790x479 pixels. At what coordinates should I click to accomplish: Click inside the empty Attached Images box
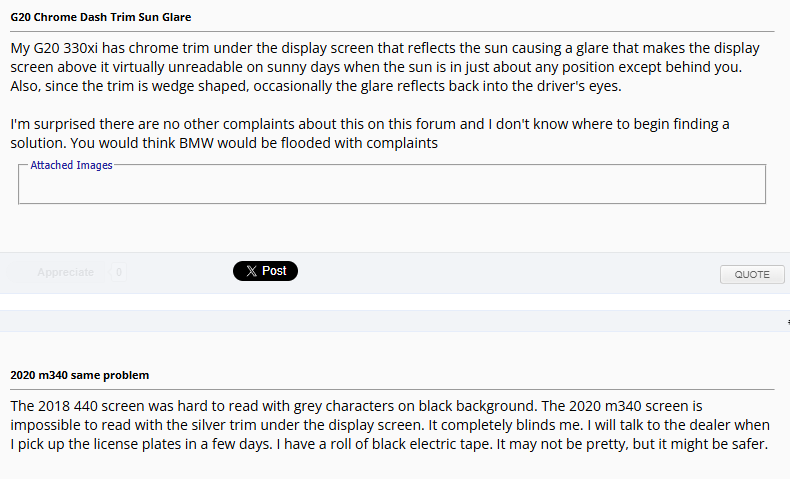tap(391, 186)
